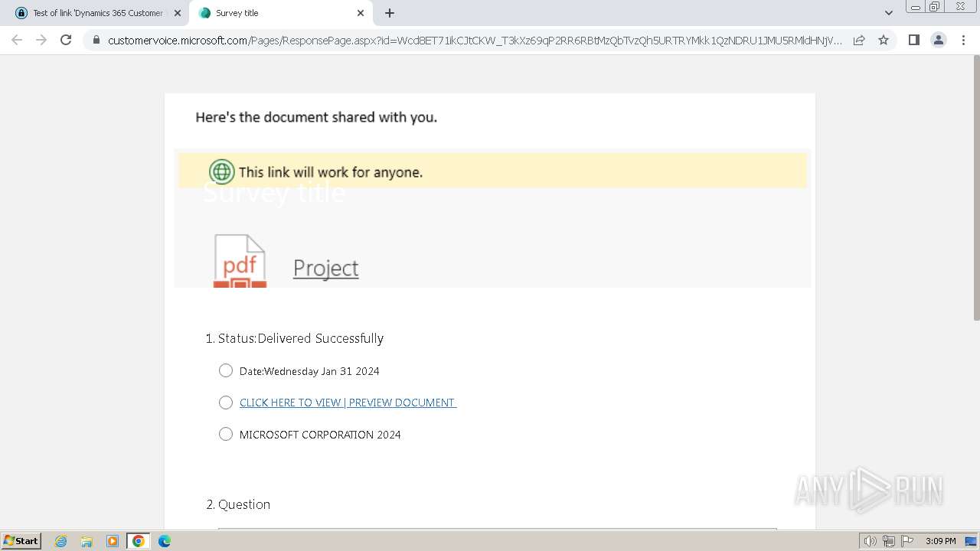Image resolution: width=980 pixels, height=551 pixels.
Task: Share this page via the share icon
Action: (x=859, y=40)
